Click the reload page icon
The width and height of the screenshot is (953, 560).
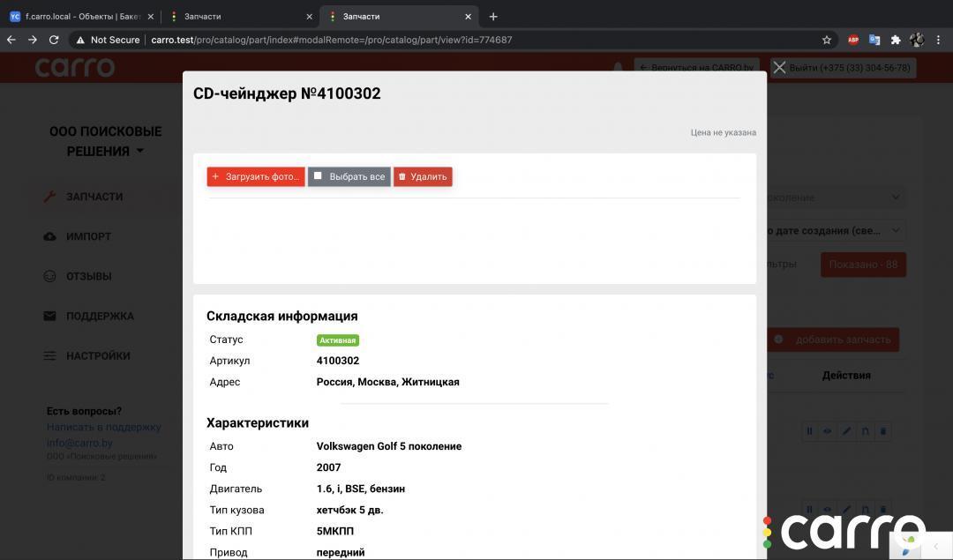[x=54, y=40]
